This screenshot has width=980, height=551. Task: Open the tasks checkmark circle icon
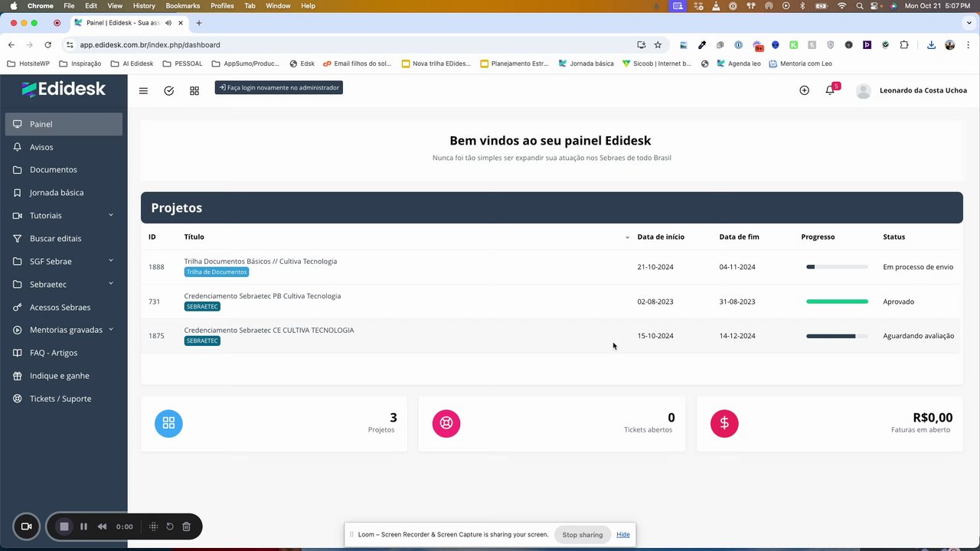tap(169, 90)
